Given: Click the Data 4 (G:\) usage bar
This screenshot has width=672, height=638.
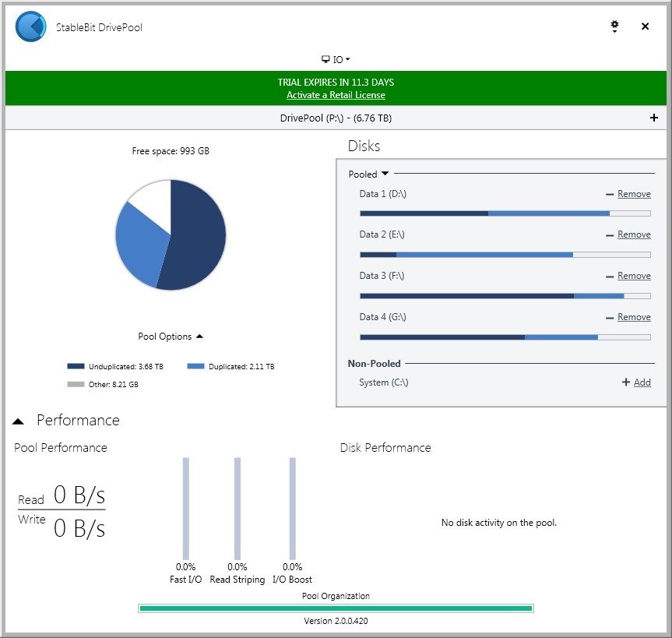Looking at the screenshot, I should (x=505, y=337).
